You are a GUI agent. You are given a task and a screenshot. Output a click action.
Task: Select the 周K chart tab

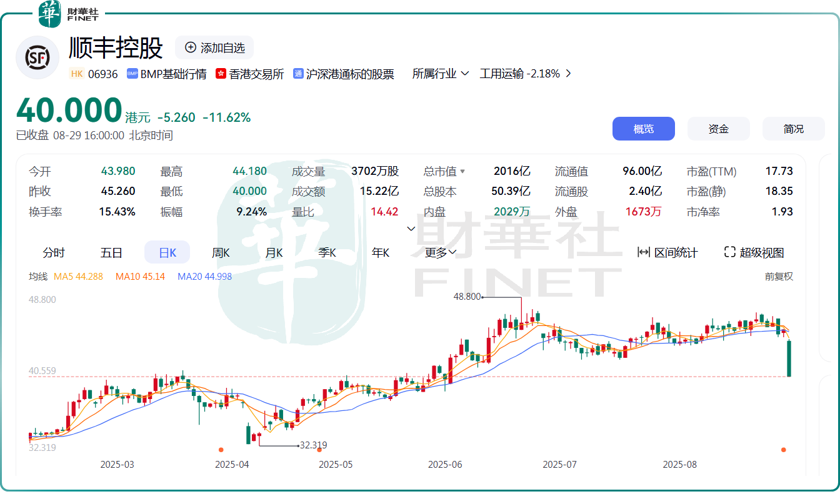(221, 252)
